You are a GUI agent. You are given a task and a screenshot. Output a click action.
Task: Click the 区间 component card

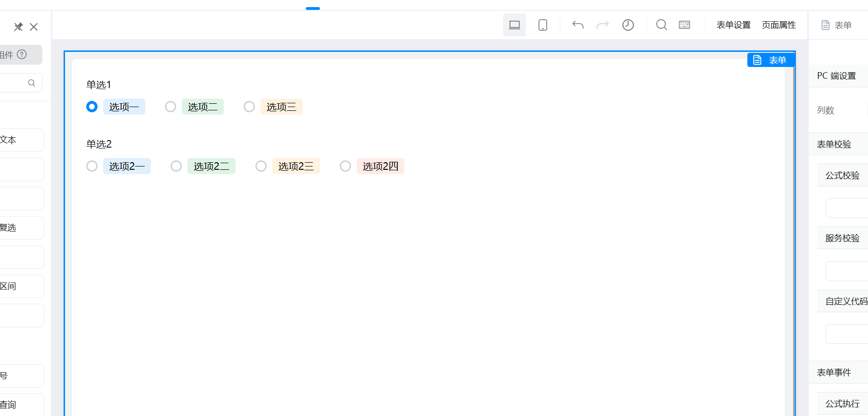(x=22, y=286)
